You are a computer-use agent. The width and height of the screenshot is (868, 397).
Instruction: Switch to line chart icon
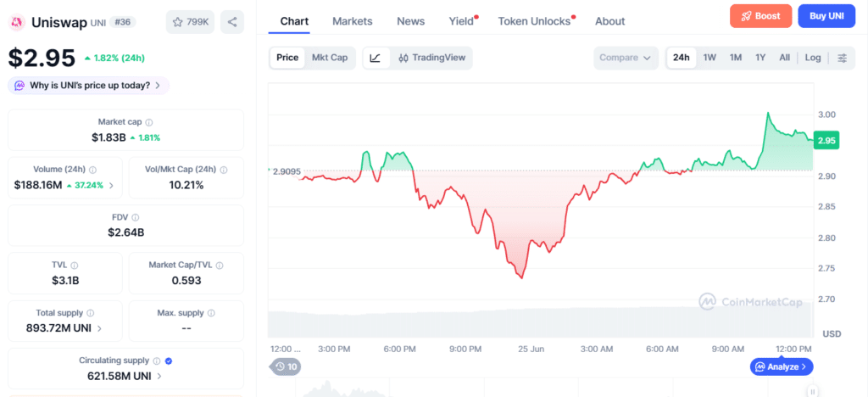point(376,58)
